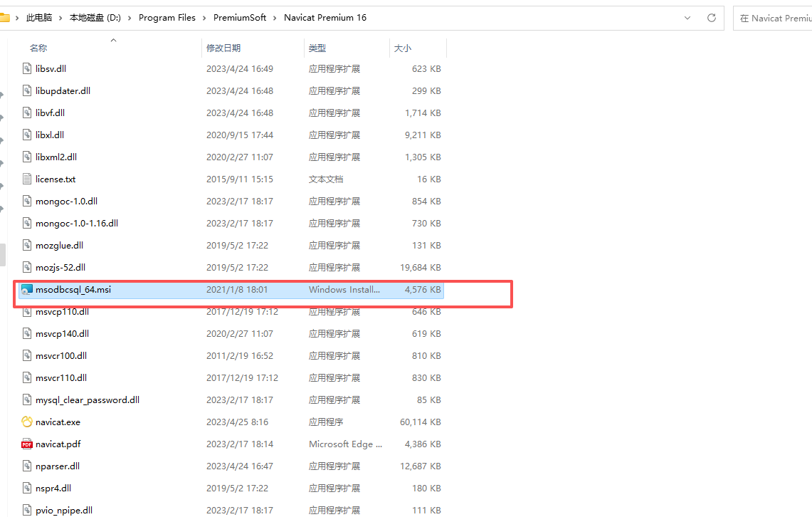Go to 此电脑 in the breadcrumb
Screen dimensions: 812x517
click(39, 18)
